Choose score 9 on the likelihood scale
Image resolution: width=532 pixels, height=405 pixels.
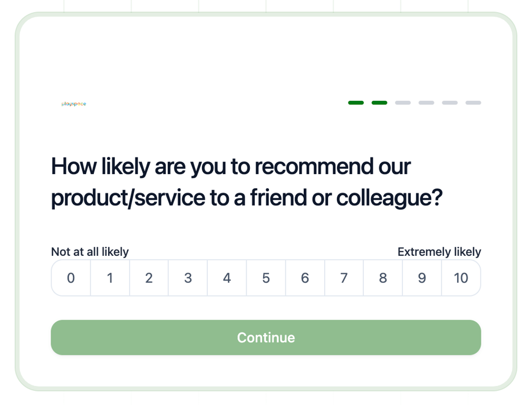coord(422,278)
